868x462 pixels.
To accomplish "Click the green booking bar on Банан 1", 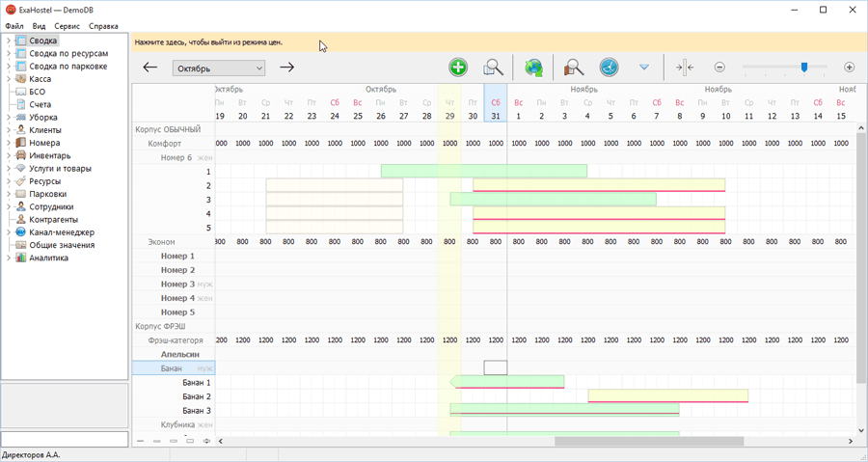I will click(x=507, y=382).
